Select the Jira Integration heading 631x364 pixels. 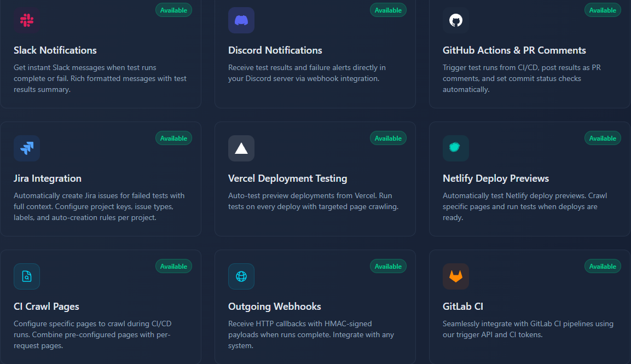click(x=48, y=178)
